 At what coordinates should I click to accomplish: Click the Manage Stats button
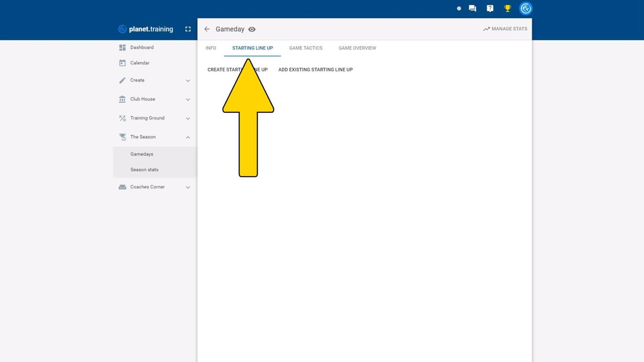coord(505,29)
